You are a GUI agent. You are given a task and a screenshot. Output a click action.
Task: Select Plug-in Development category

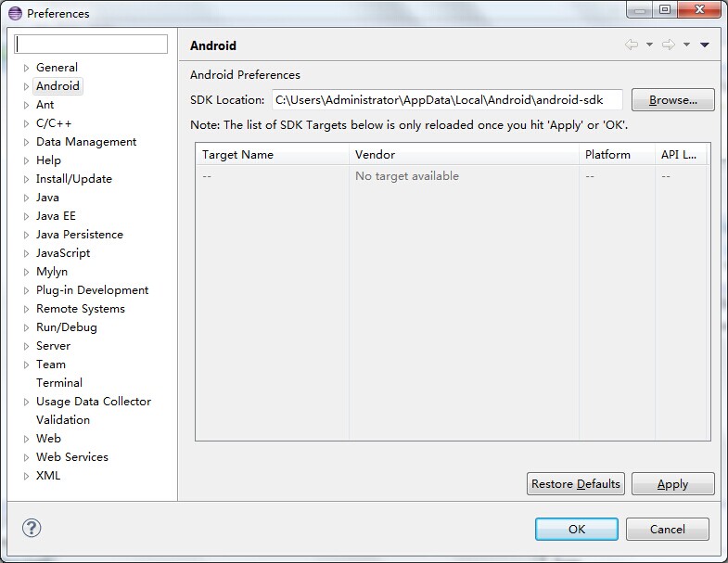click(93, 290)
